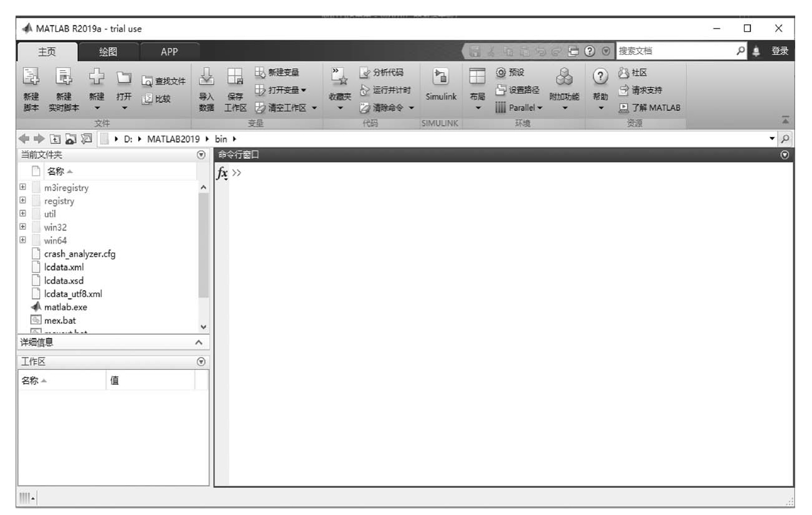Click the current folder vertical scrollbar
Image resolution: width=812 pixels, height=515 pixels.
tap(204, 245)
